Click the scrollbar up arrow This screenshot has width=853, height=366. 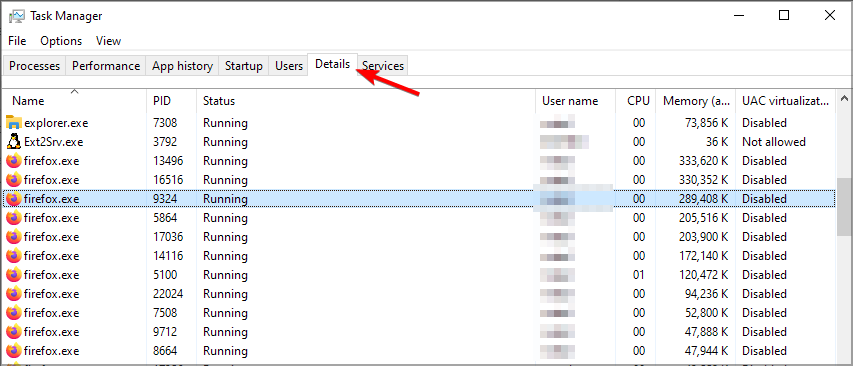pos(844,98)
